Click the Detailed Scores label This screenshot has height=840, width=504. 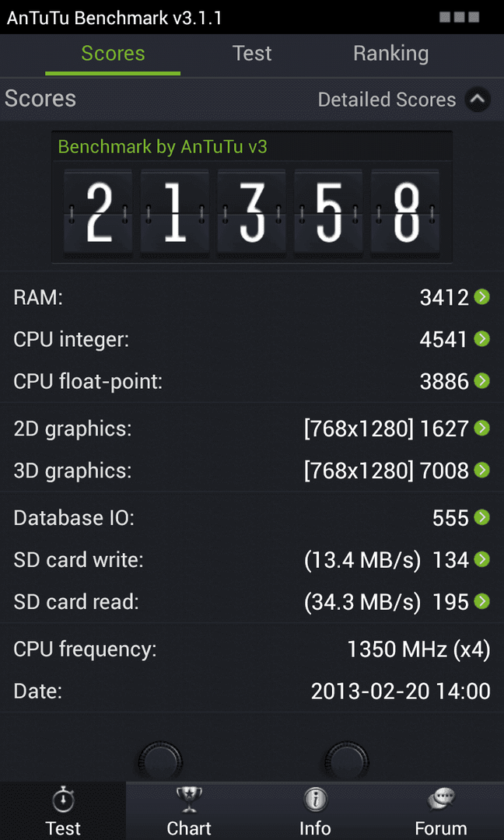pyautogui.click(x=387, y=100)
